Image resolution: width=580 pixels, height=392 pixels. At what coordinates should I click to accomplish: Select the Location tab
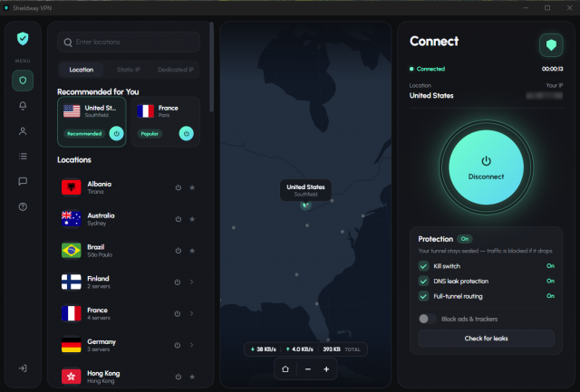(82, 70)
